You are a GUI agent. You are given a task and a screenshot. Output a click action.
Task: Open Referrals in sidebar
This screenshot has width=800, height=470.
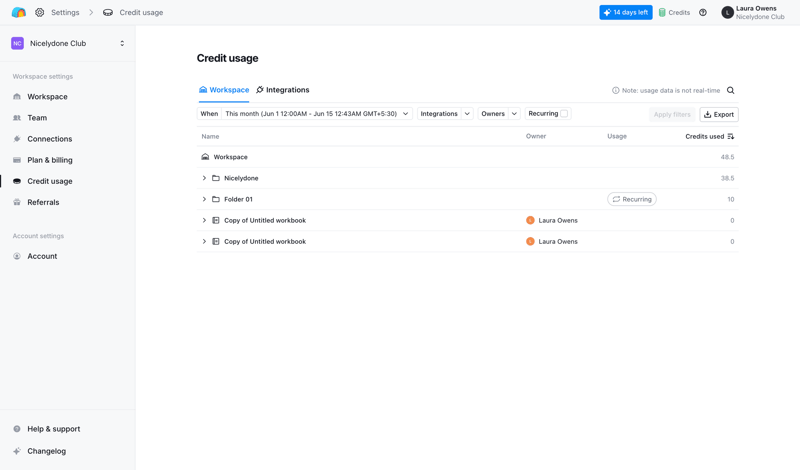(x=43, y=203)
